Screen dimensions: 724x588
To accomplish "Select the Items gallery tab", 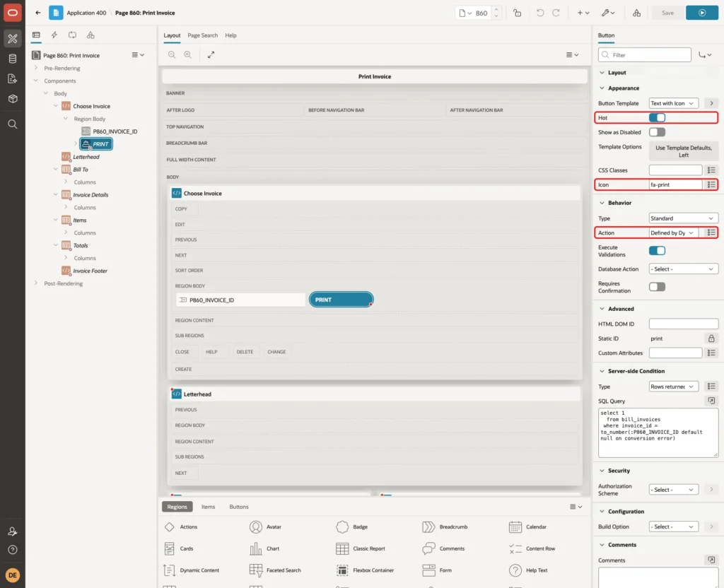I will pos(209,507).
